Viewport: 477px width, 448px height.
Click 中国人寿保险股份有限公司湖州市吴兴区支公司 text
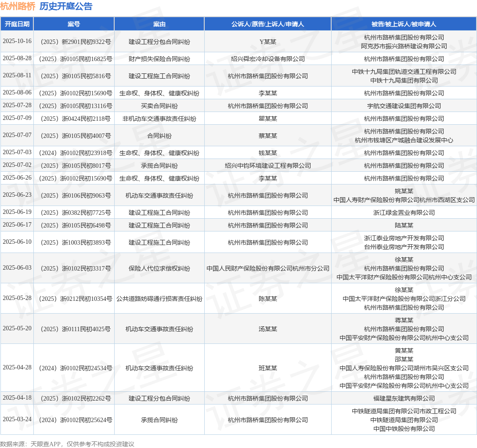(x=404, y=368)
